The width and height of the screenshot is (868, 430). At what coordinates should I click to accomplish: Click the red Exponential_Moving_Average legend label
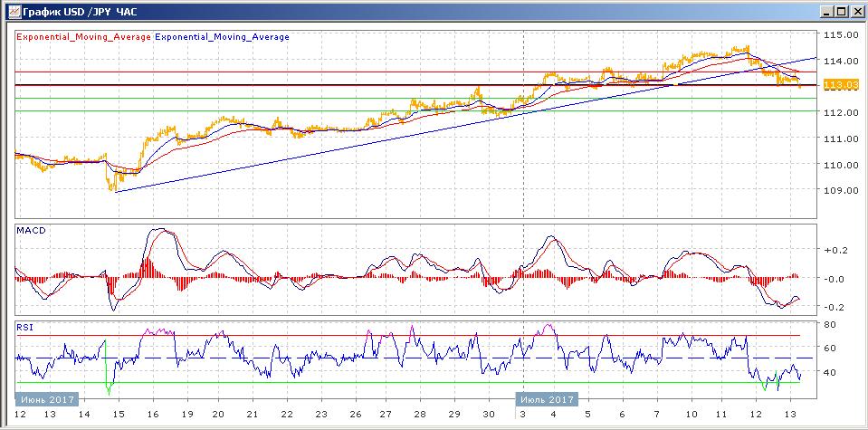[x=84, y=37]
